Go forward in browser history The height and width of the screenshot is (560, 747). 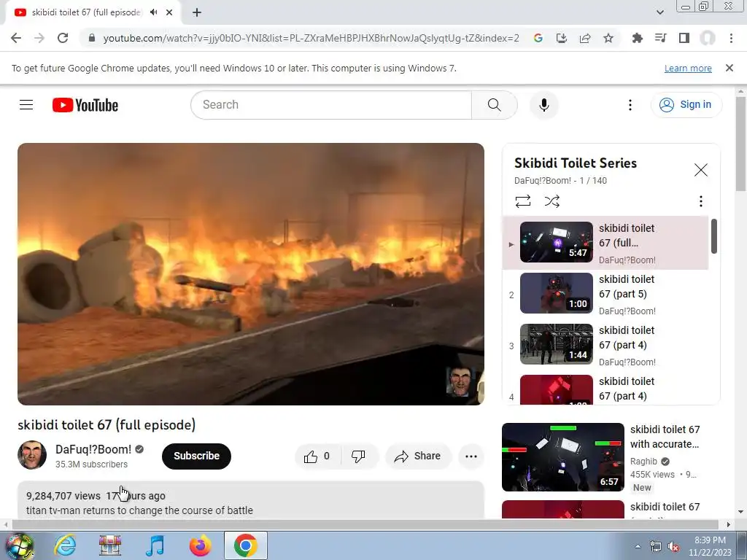[x=39, y=38]
